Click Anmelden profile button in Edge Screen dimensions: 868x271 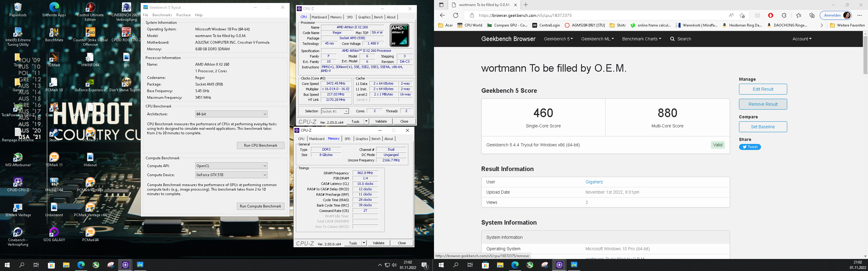click(836, 15)
